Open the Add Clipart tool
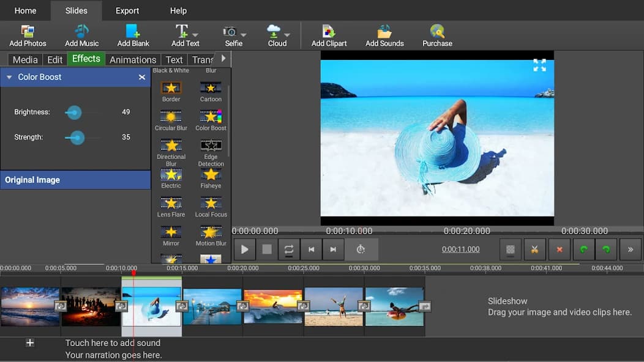The height and width of the screenshot is (362, 644). (x=329, y=32)
